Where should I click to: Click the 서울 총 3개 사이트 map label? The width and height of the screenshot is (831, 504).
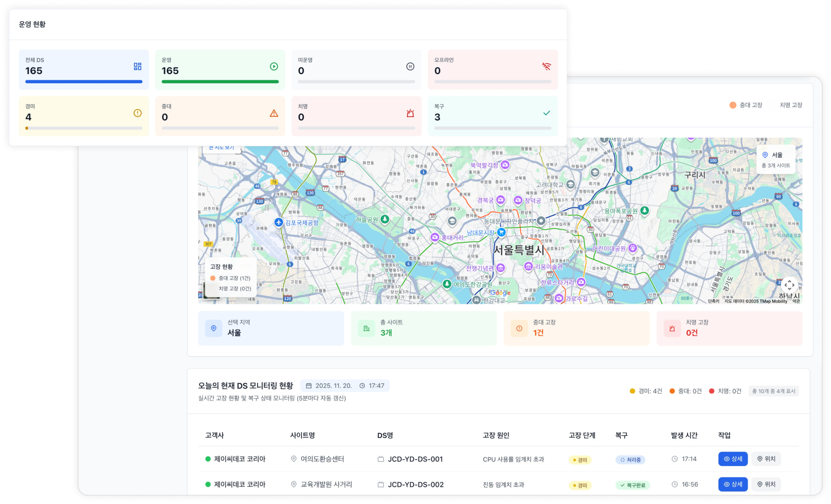[776, 160]
